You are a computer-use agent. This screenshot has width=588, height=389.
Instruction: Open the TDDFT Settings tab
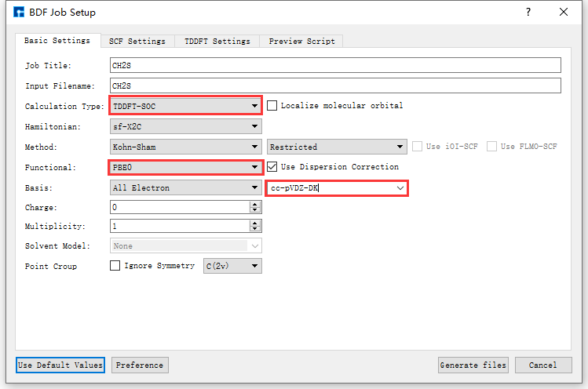217,42
